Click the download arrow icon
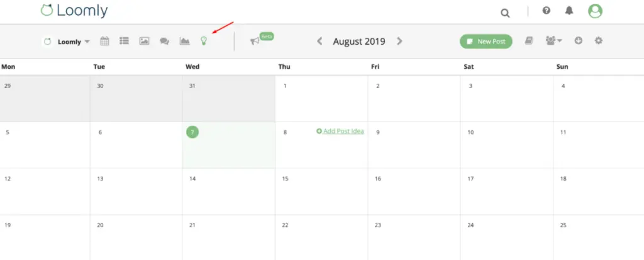The width and height of the screenshot is (644, 260). (578, 41)
